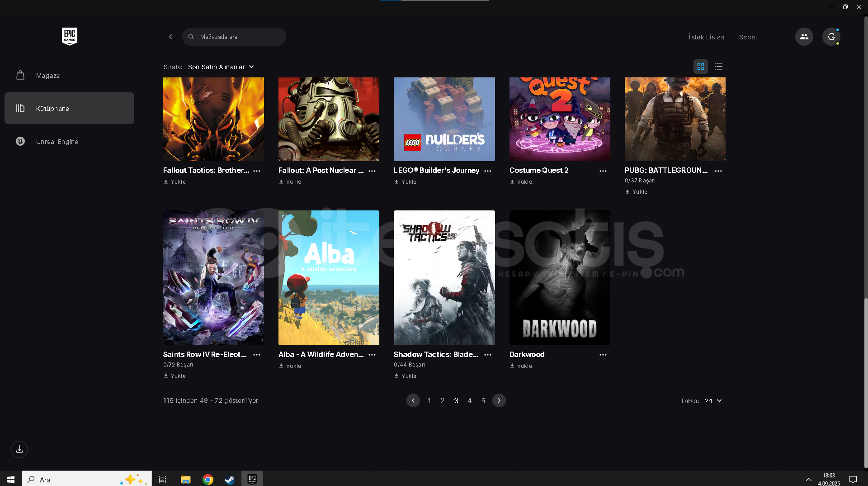Click the vertical scrollbar on the right
The height and width of the screenshot is (486, 868).
tap(866, 382)
